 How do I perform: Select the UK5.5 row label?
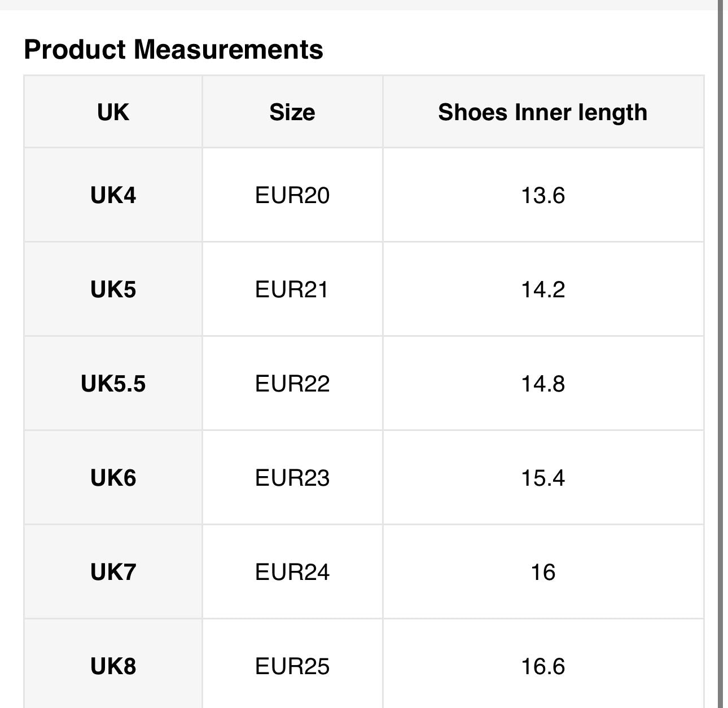(x=113, y=384)
